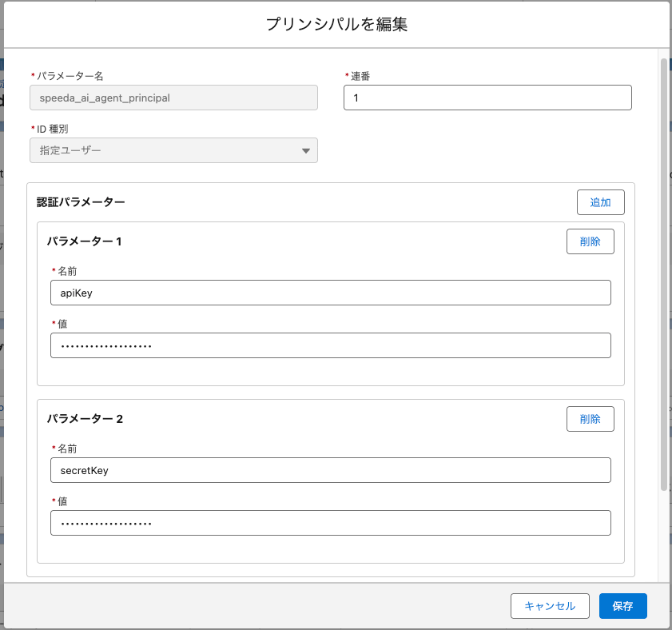
Task: Click the dialog's vertical scrollbar
Action: (663, 272)
